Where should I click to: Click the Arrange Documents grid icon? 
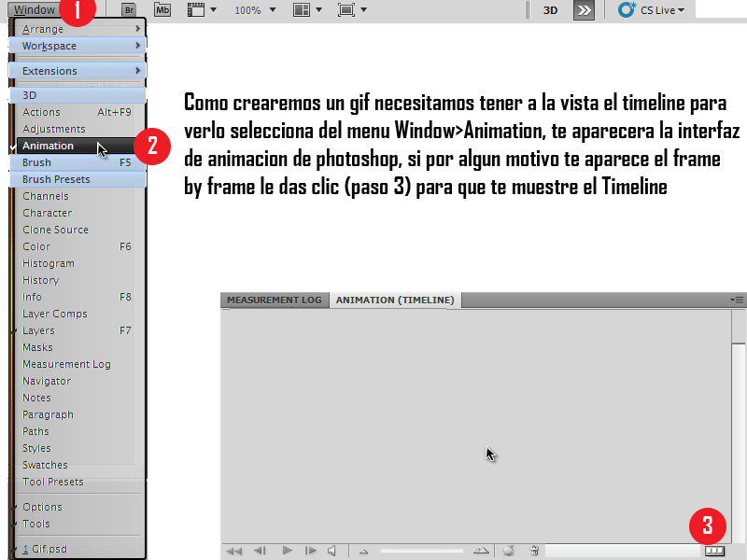point(301,10)
